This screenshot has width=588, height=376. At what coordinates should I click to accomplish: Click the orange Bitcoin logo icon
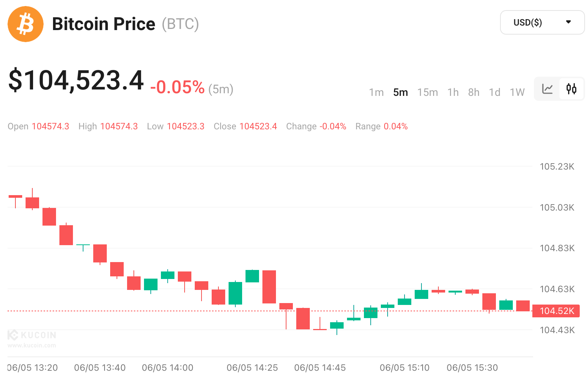pyautogui.click(x=26, y=24)
